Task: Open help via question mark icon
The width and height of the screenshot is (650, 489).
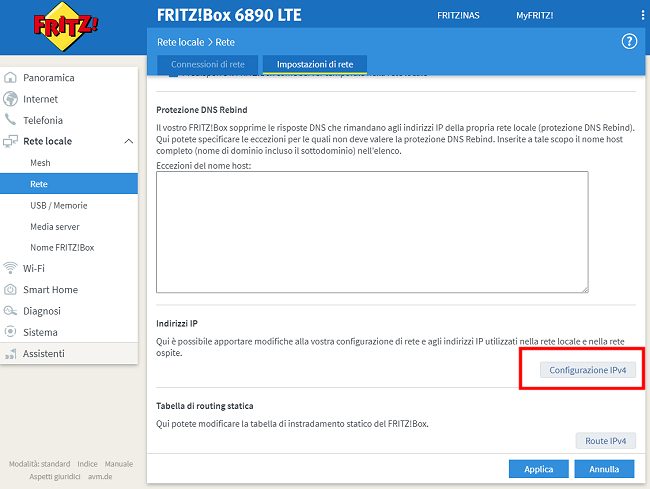Action: pos(629,41)
